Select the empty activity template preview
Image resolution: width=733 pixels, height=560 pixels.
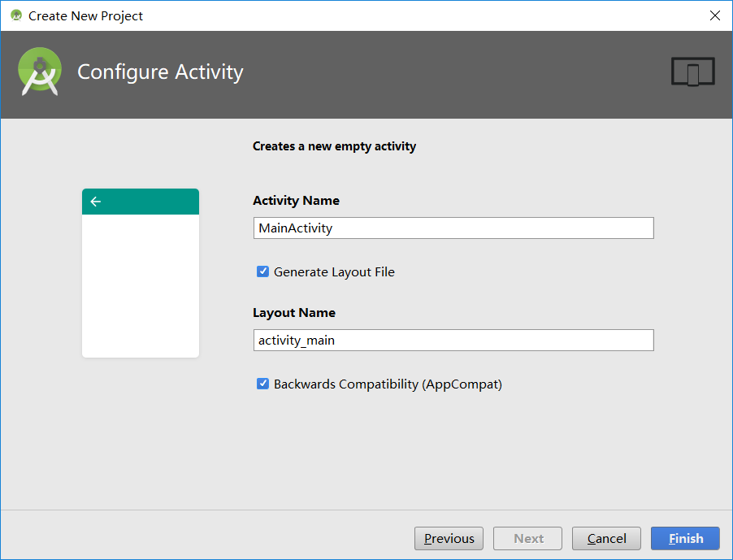[x=140, y=272]
